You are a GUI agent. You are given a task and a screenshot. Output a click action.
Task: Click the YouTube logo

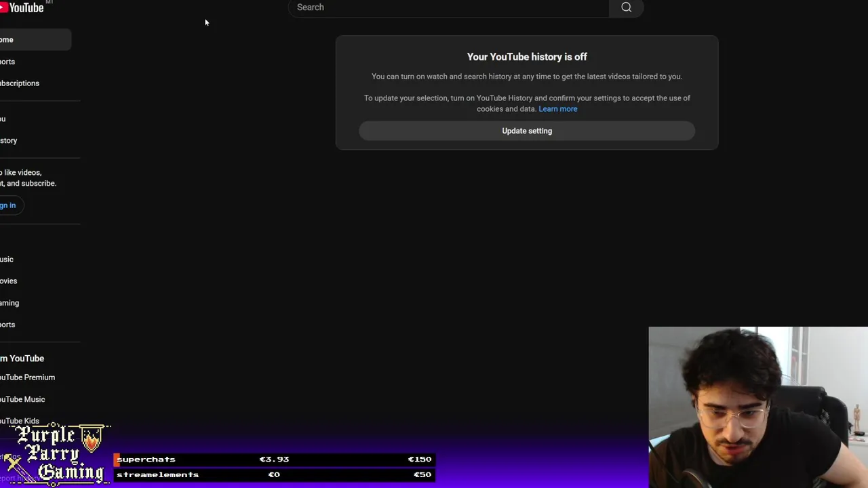click(x=22, y=7)
